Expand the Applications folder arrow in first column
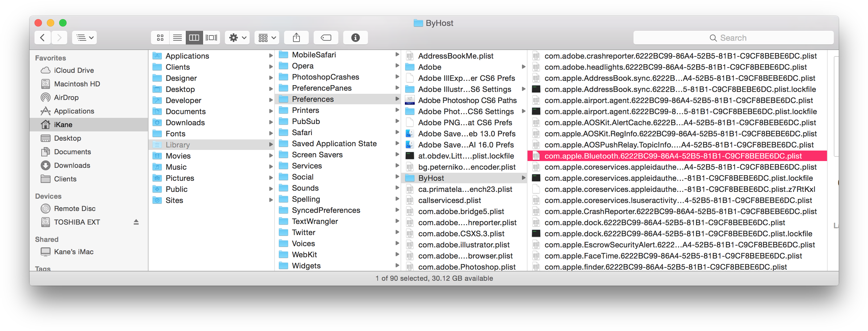Viewport: 868px width, 331px height. click(x=271, y=56)
